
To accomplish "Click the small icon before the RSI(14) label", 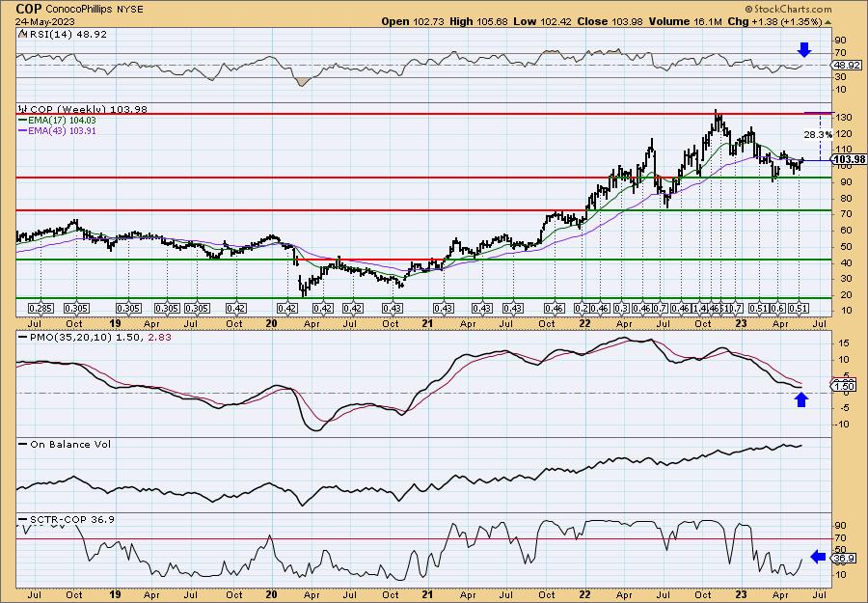I will point(22,34).
